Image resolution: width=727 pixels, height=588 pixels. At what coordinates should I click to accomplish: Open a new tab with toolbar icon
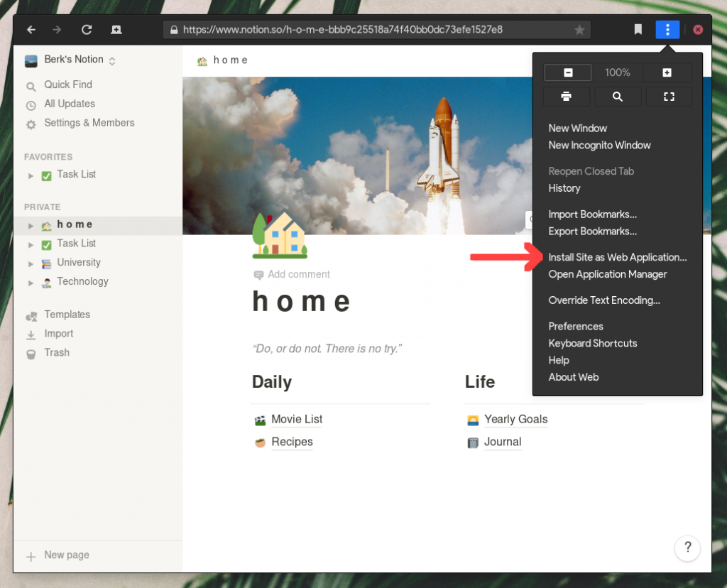[x=116, y=30]
